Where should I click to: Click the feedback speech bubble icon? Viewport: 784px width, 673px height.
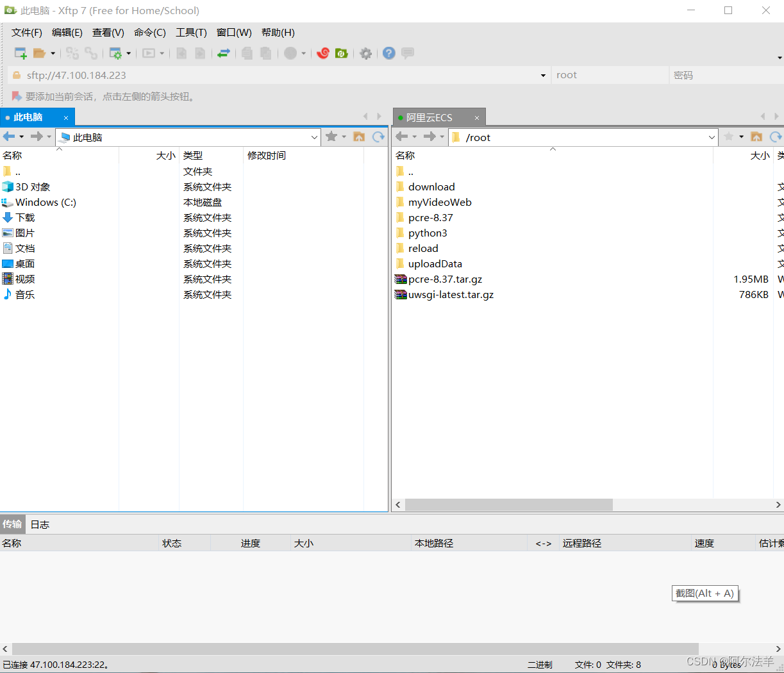(x=408, y=53)
